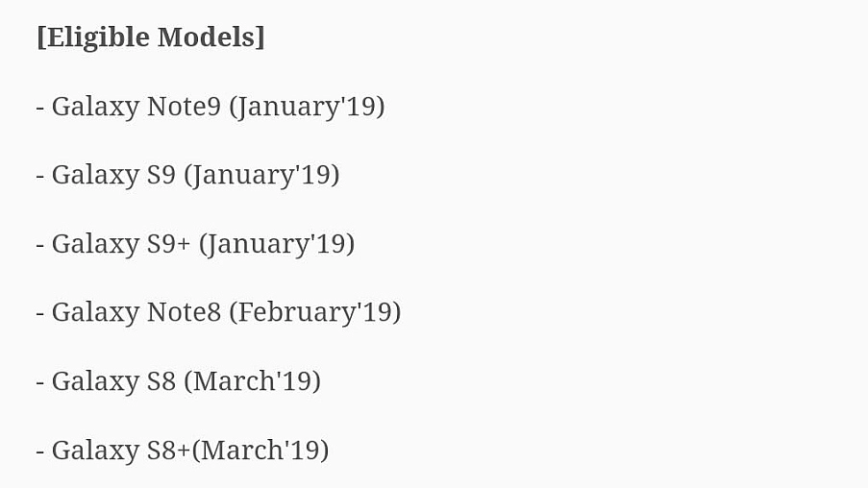Viewport: 868px width, 488px height.
Task: Select the Galaxy Note9 model name
Action: pyautogui.click(x=136, y=107)
